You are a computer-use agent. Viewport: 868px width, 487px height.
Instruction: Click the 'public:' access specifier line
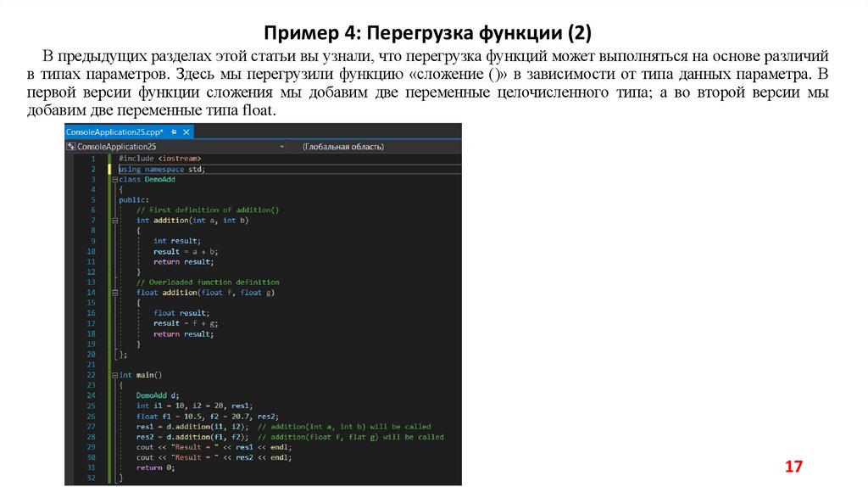[x=133, y=200]
